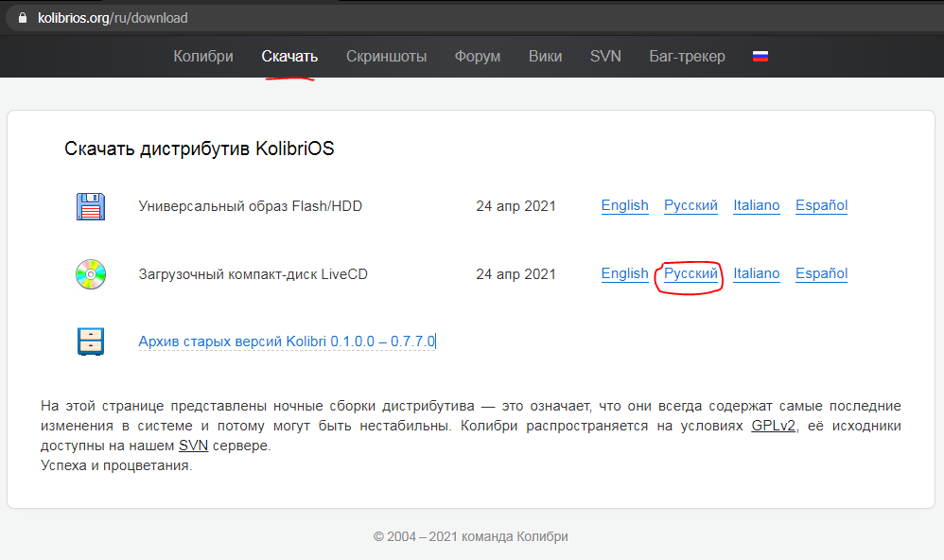Download the Español Flash/HDD image
Viewport: 944px width, 560px height.
(820, 205)
